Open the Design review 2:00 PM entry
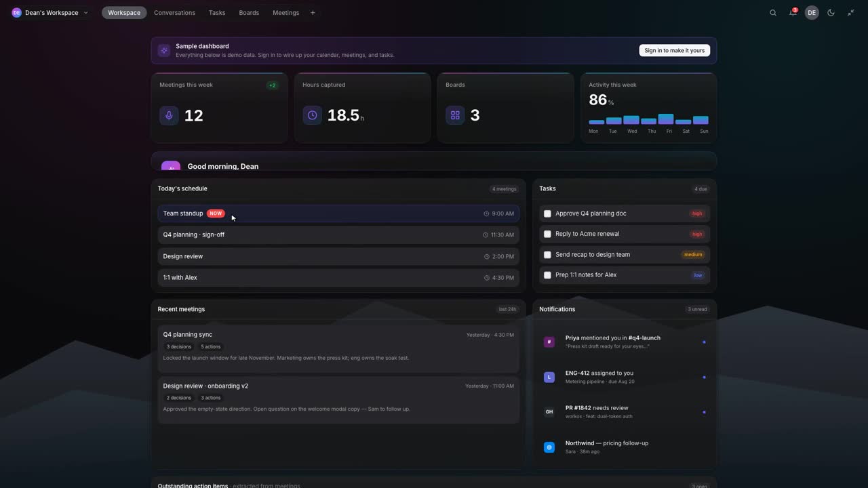Viewport: 868px width, 488px height. pyautogui.click(x=338, y=256)
